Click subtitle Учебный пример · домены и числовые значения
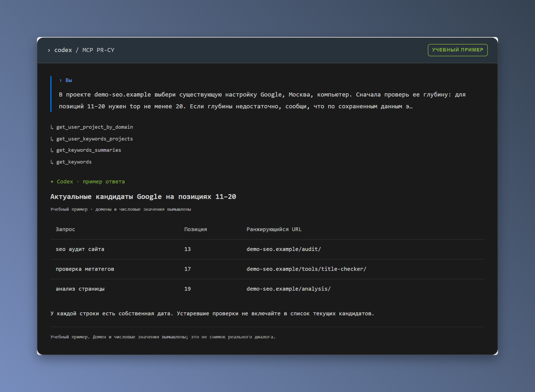This screenshot has width=535, height=392. pos(121,209)
